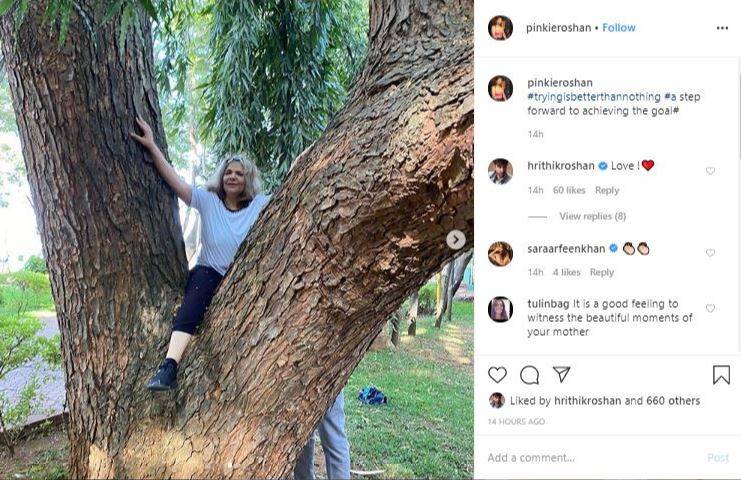Viewport: 741px width, 480px height.
Task: Reply to hrithikroshan's comment
Action: pyautogui.click(x=607, y=190)
